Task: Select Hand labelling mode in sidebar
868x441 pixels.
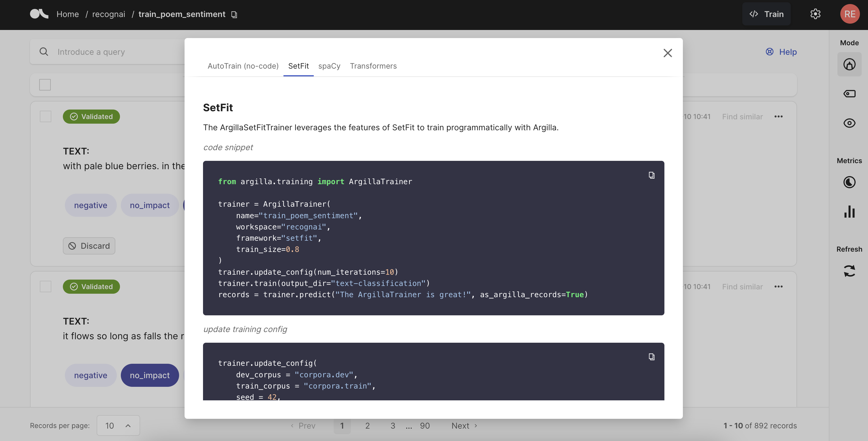Action: [x=849, y=64]
